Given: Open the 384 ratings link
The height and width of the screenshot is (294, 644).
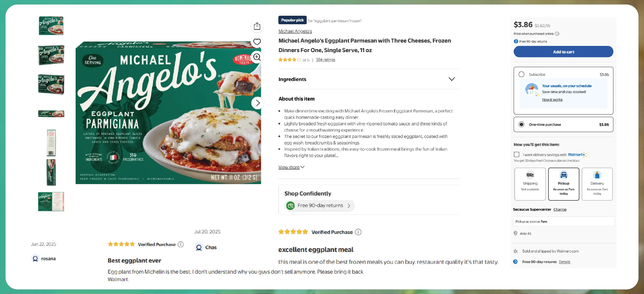Looking at the screenshot, I should pyautogui.click(x=325, y=60).
